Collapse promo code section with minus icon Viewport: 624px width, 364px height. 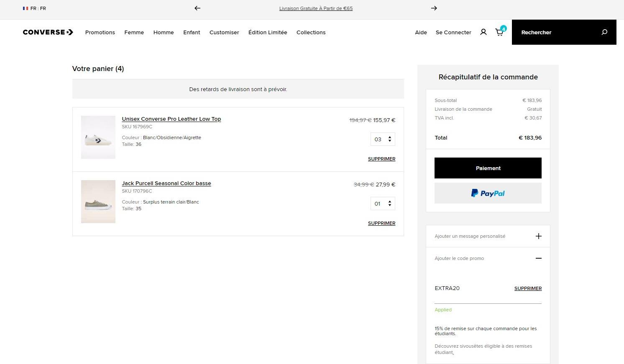click(539, 258)
